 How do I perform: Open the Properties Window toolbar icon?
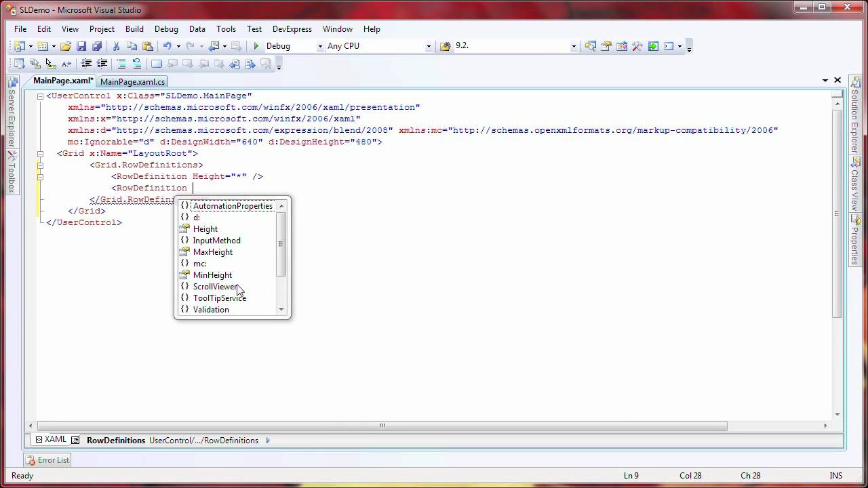pyautogui.click(x=606, y=46)
